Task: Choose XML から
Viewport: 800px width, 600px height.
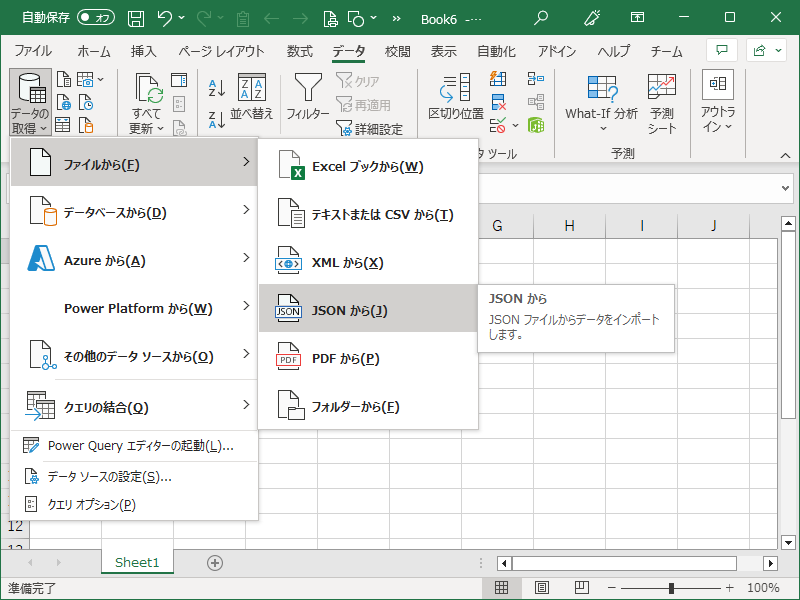Action: click(368, 261)
